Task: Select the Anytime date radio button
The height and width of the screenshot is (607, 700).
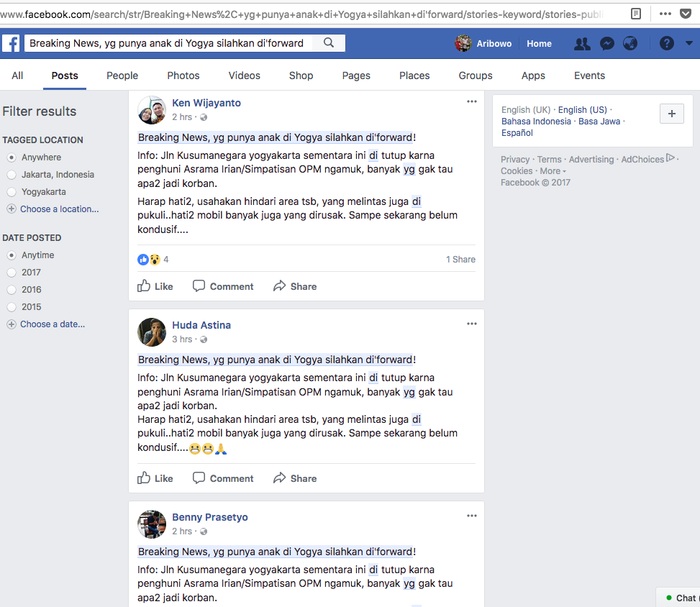Action: click(x=12, y=255)
